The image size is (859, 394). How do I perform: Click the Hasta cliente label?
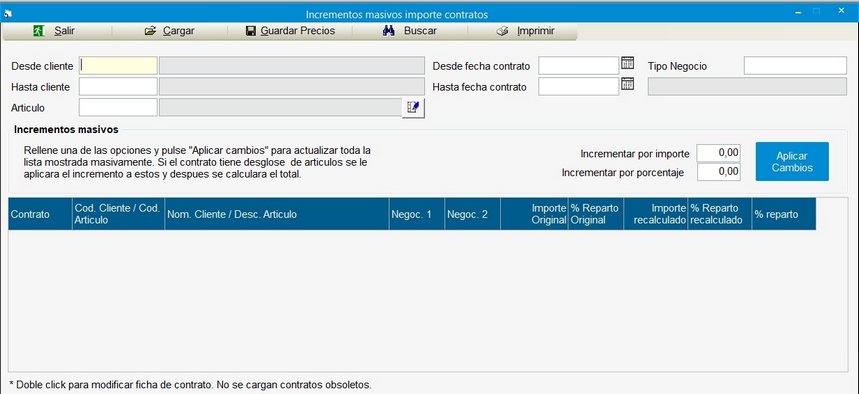click(41, 87)
